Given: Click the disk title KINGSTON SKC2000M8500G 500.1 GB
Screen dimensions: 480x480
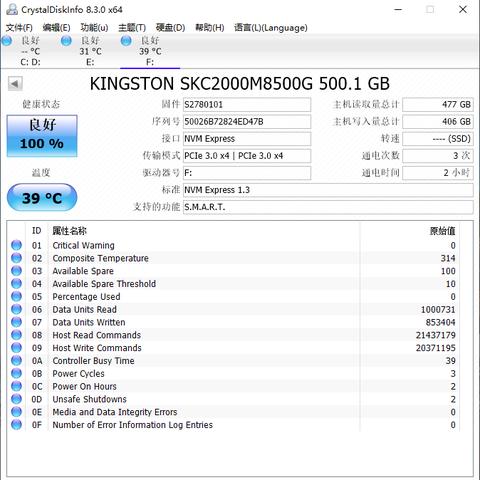Looking at the screenshot, I should pos(240,84).
